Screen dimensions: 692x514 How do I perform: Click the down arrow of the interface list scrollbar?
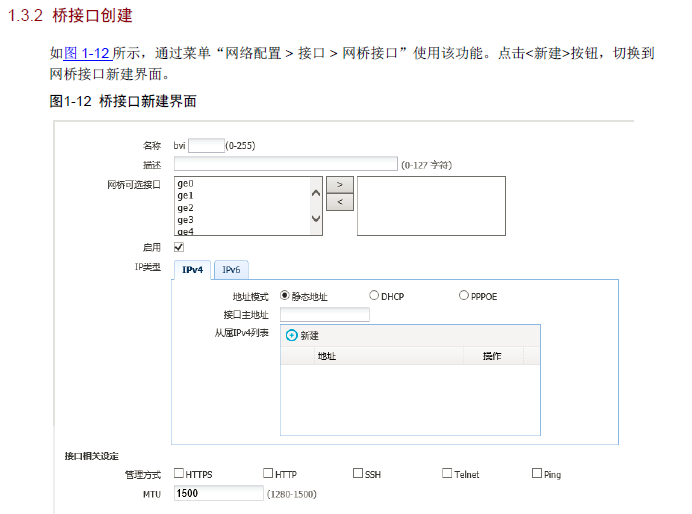point(316,218)
